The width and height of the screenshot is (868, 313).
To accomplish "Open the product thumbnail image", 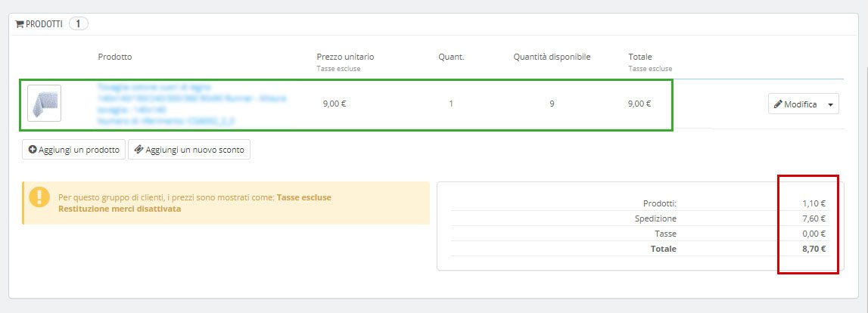I will tap(44, 103).
